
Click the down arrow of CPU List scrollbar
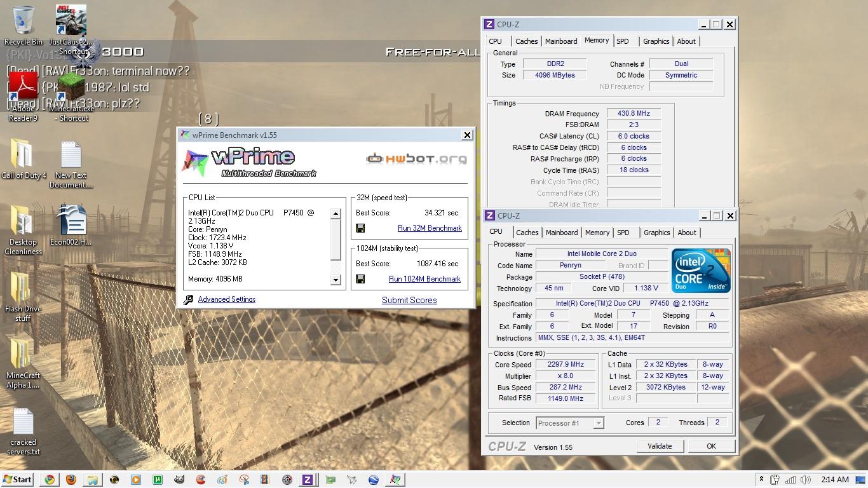click(x=336, y=280)
